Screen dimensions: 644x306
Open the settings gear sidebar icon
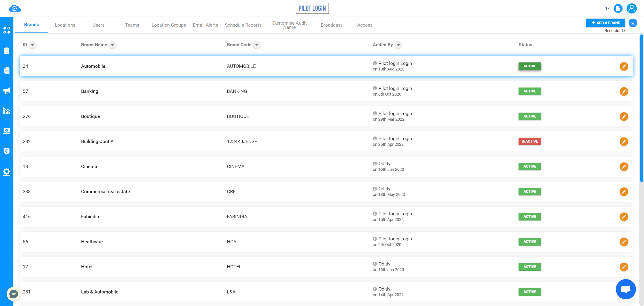click(x=7, y=172)
